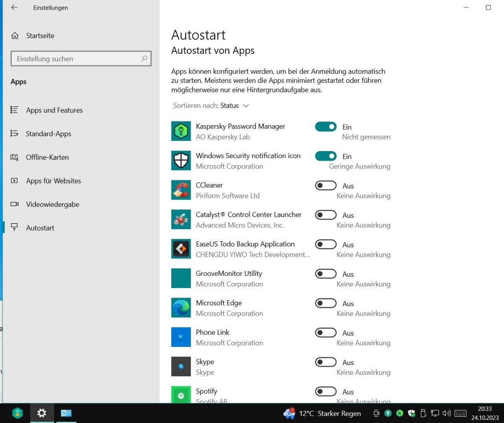
Task: Click the Catalyst Control Center Launcher icon
Action: click(181, 219)
